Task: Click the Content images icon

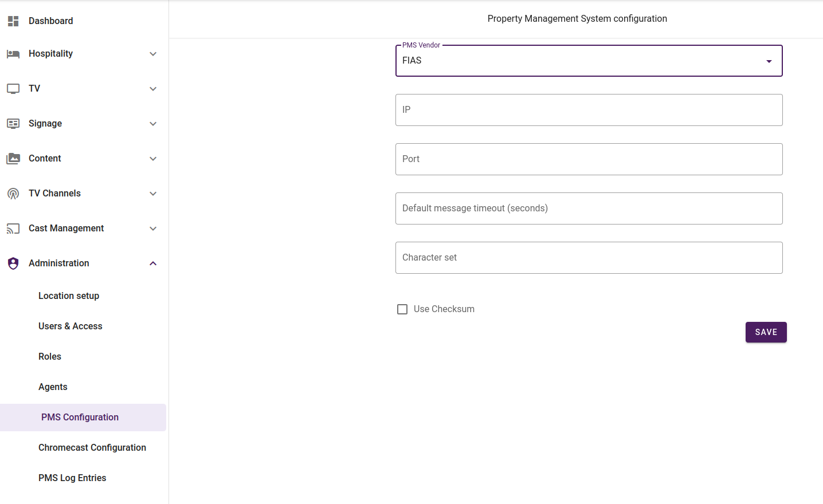Action: 13,159
